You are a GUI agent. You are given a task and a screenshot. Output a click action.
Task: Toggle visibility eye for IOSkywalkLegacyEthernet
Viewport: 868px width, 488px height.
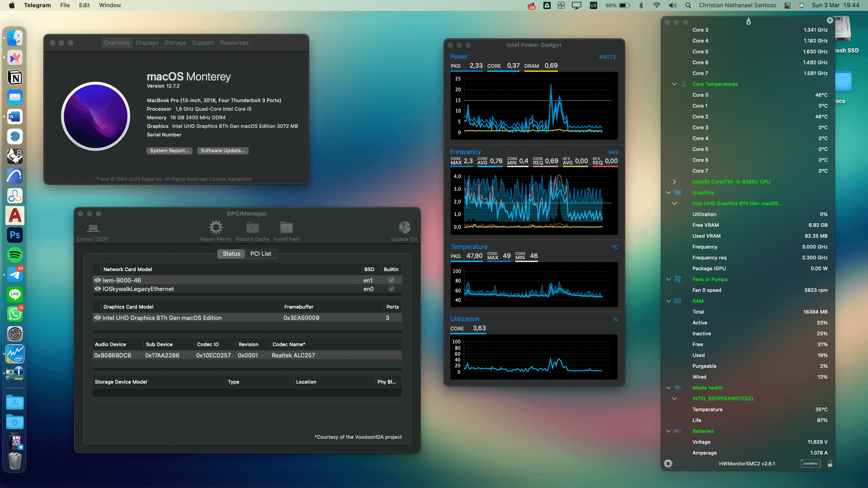point(97,289)
